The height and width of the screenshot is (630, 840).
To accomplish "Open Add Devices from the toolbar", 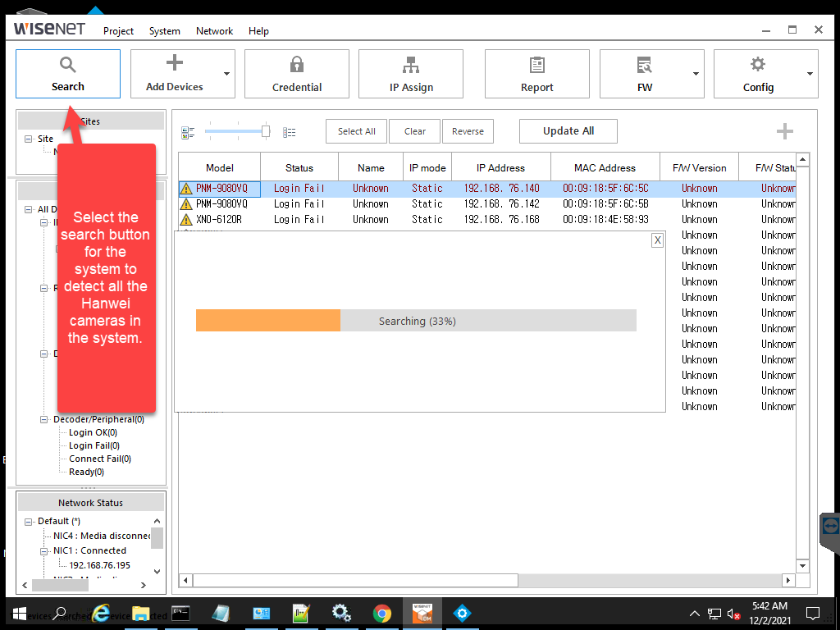I will (x=176, y=74).
